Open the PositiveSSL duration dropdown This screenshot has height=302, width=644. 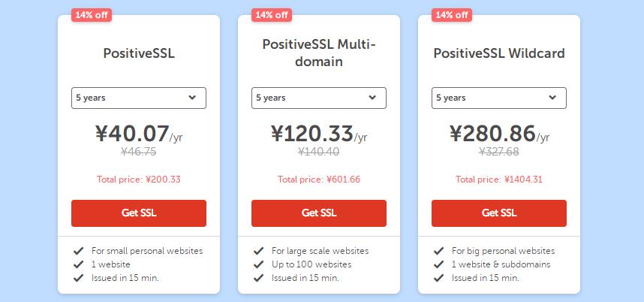139,98
